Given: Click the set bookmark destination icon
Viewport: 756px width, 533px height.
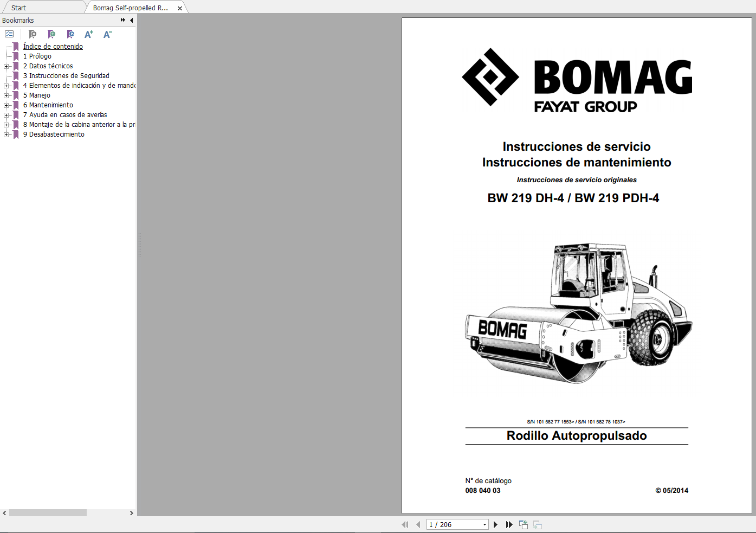Looking at the screenshot, I should (70, 34).
